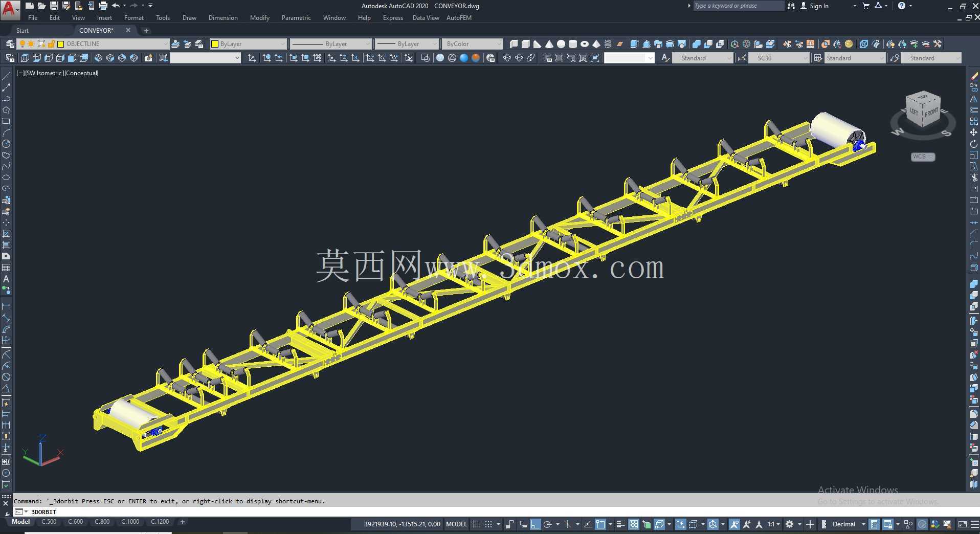Click the FRONT face of the ViewCube

(x=931, y=113)
